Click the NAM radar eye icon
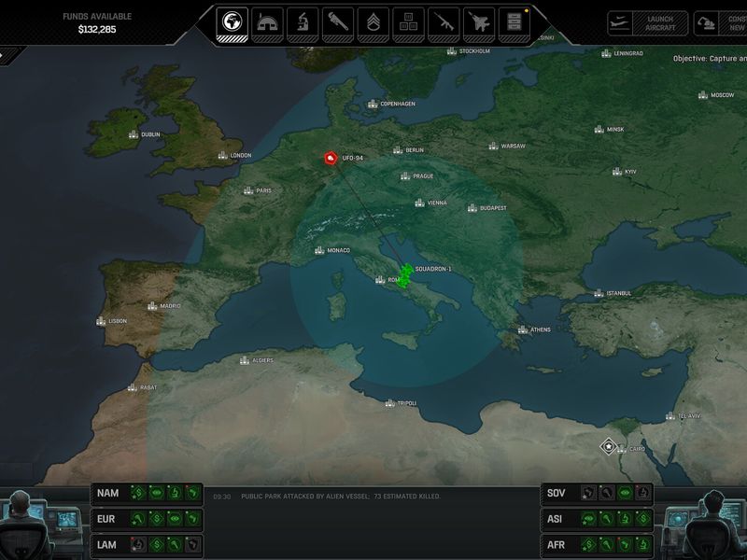747x560 pixels. coord(157,493)
